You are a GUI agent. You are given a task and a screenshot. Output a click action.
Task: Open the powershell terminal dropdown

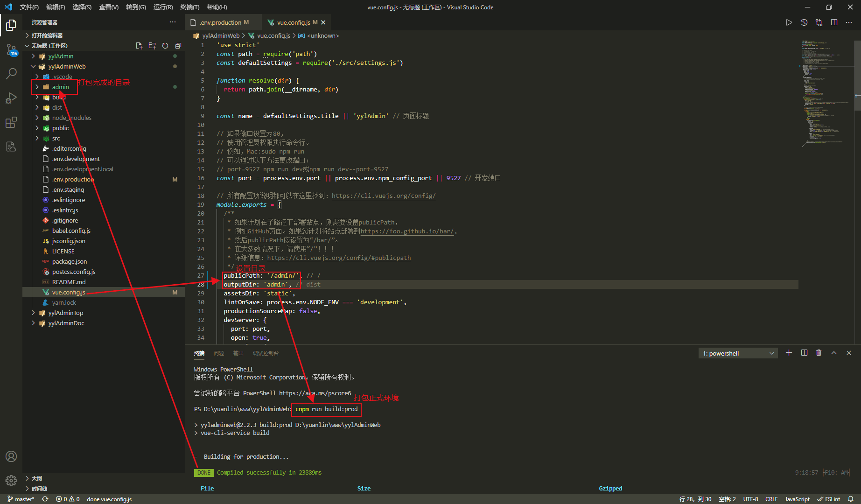click(738, 353)
